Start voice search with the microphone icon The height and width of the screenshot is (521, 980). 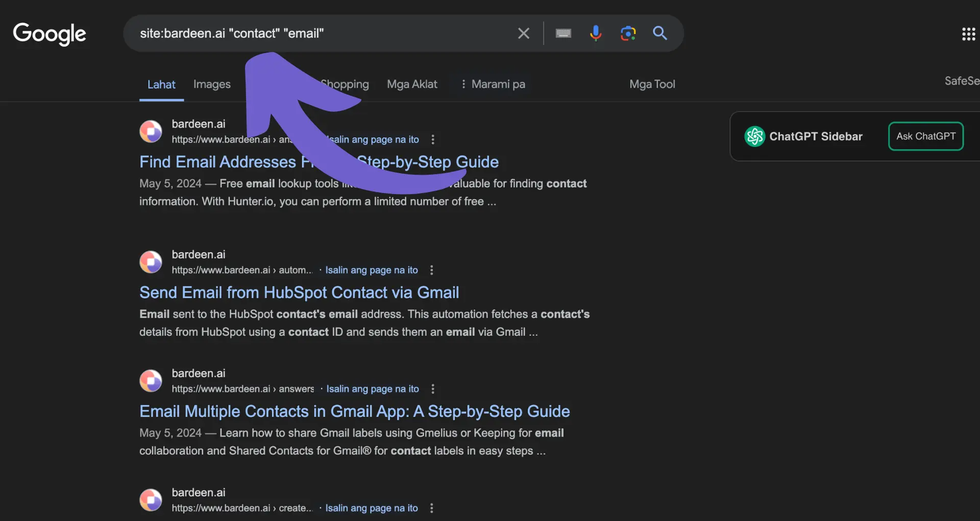click(x=595, y=33)
